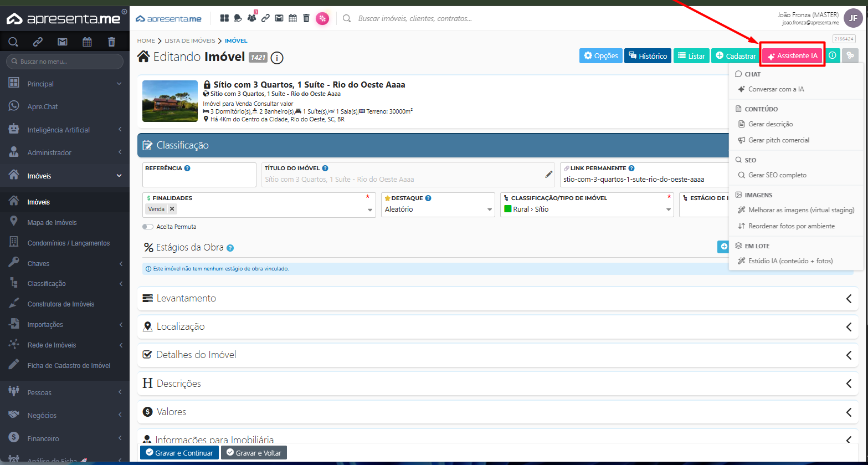
Task: Click the trash icon in dark sidebar header
Action: coord(111,42)
